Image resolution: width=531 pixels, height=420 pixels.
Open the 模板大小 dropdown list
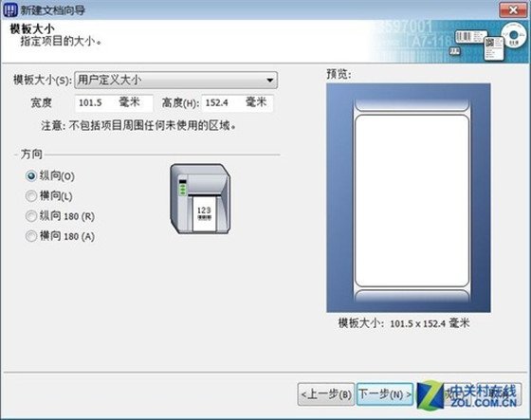[x=175, y=81]
